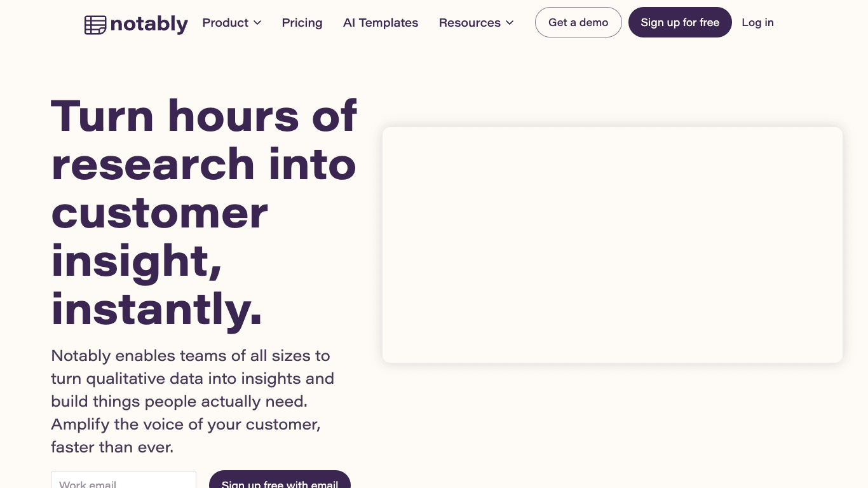Image resolution: width=868 pixels, height=488 pixels.
Task: Click Sign up for free in header
Action: click(680, 22)
